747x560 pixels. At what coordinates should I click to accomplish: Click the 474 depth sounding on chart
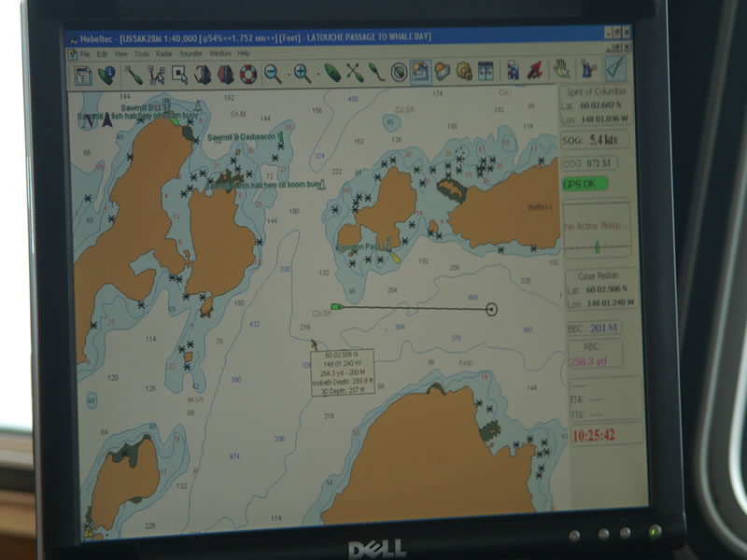pyautogui.click(x=234, y=456)
